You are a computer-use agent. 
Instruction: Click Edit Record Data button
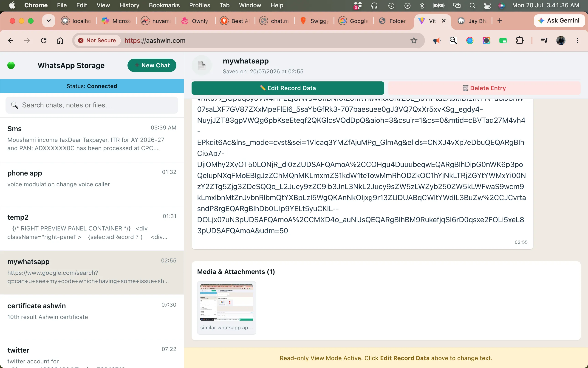coord(288,88)
